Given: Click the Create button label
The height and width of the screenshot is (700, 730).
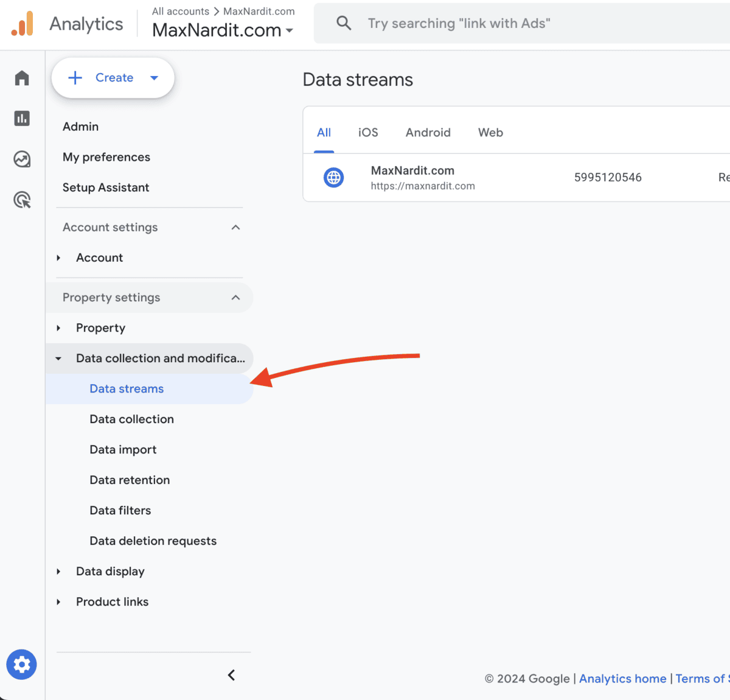Looking at the screenshot, I should click(114, 78).
